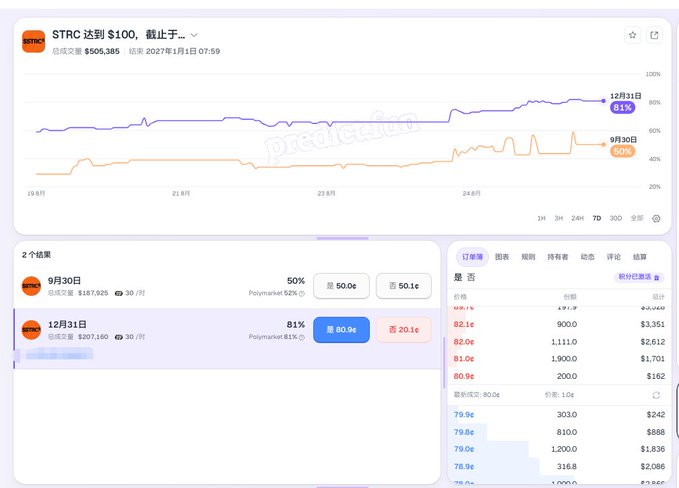Open the 图表 tab
Image resolution: width=679 pixels, height=488 pixels.
coord(502,257)
